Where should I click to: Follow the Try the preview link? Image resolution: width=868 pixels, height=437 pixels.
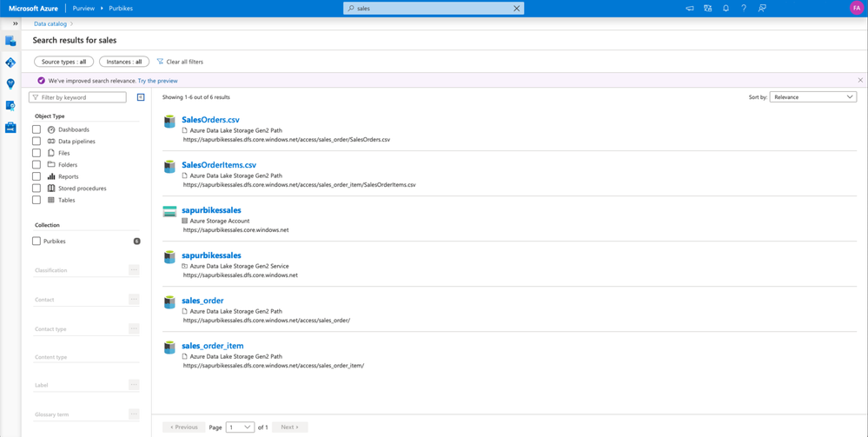coord(158,81)
